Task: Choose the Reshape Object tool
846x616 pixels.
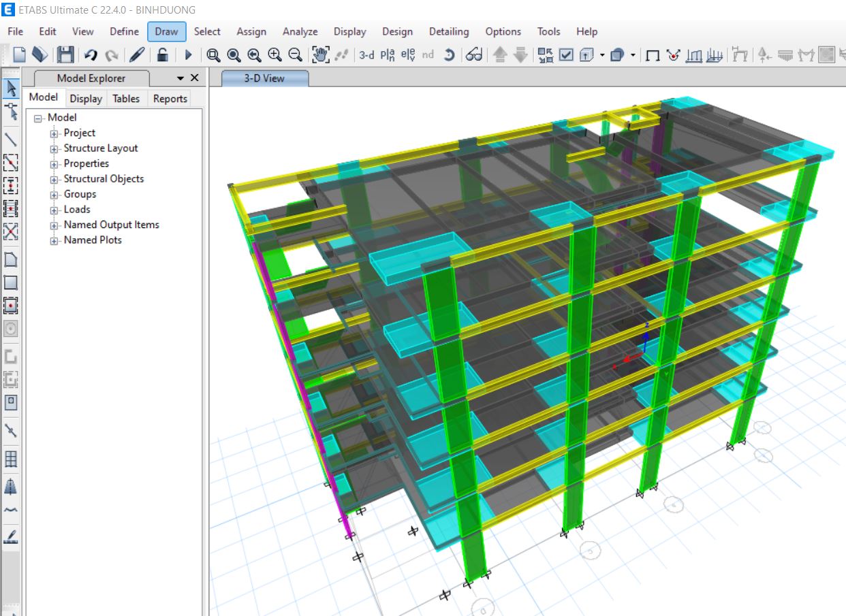Action: point(11,111)
